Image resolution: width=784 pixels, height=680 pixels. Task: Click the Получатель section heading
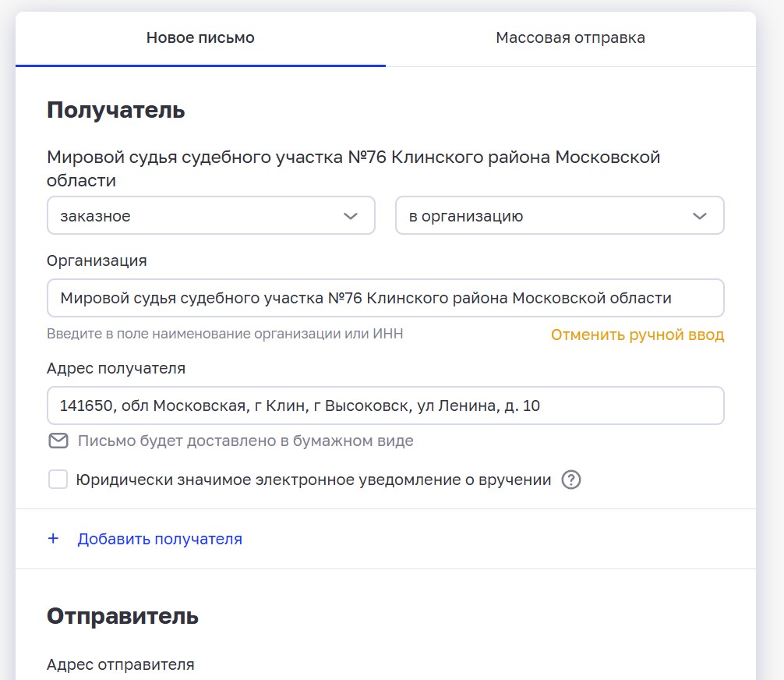pos(116,110)
